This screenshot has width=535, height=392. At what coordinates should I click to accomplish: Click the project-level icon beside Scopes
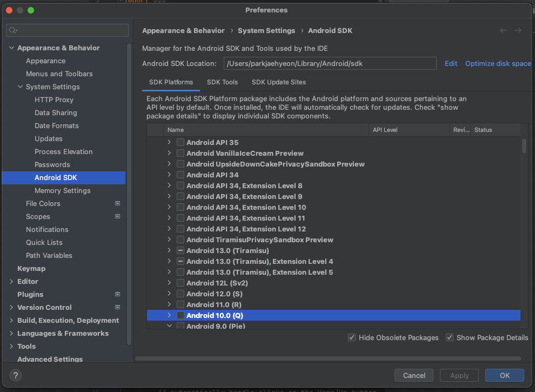[x=117, y=216]
